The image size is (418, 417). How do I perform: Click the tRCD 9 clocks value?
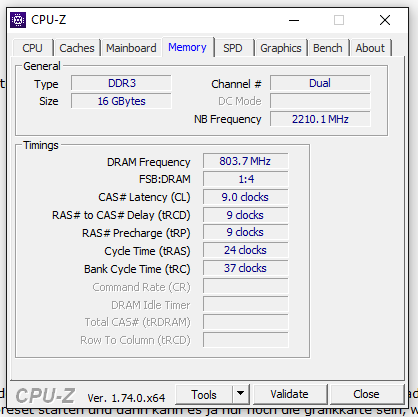[x=246, y=215]
